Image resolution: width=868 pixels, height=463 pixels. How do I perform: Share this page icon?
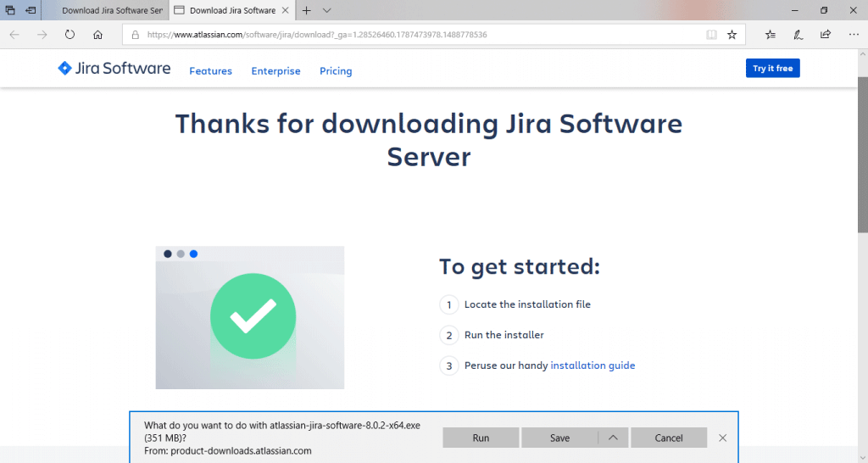pyautogui.click(x=826, y=34)
